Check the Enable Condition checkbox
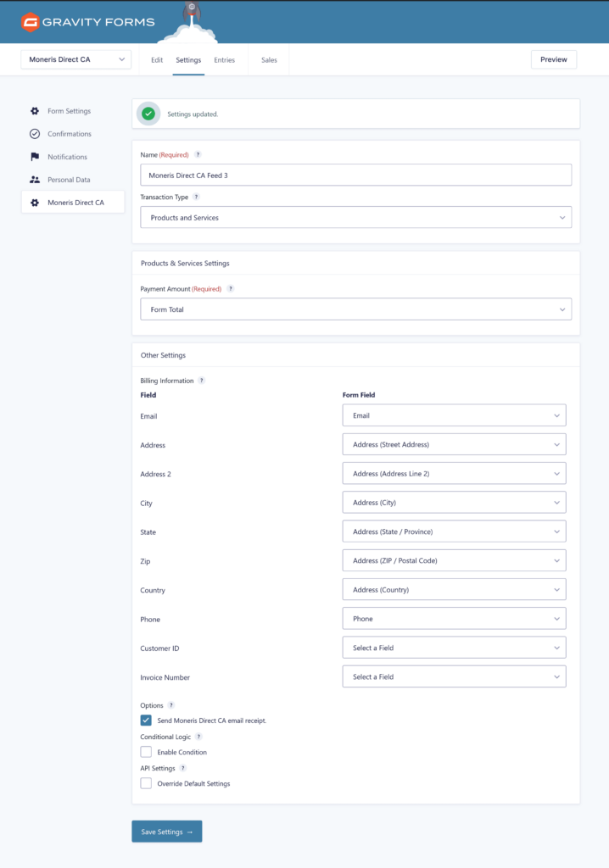This screenshot has width=609, height=868. [146, 752]
